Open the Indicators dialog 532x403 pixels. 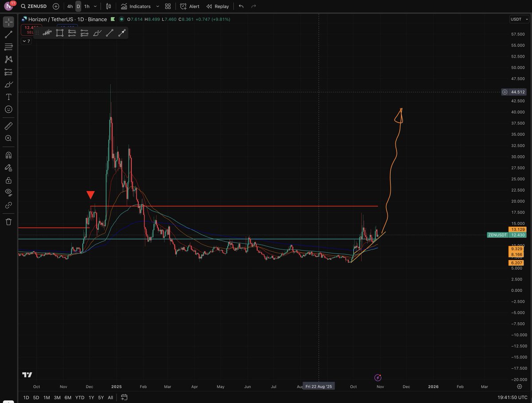pyautogui.click(x=136, y=6)
